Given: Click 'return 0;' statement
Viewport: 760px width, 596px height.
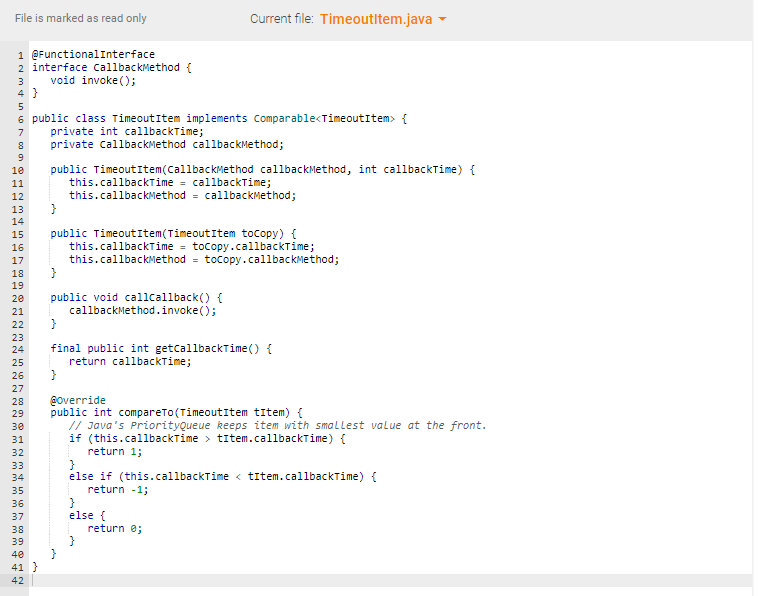Looking at the screenshot, I should pos(114,529).
